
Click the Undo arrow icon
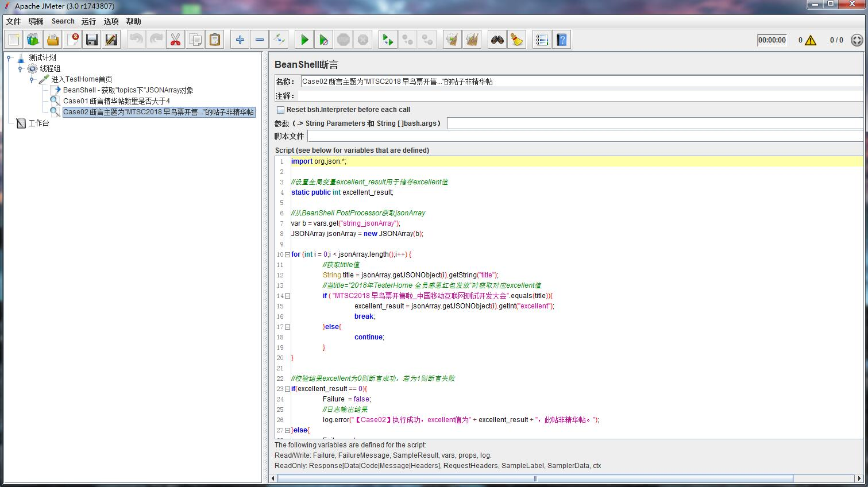coord(136,40)
